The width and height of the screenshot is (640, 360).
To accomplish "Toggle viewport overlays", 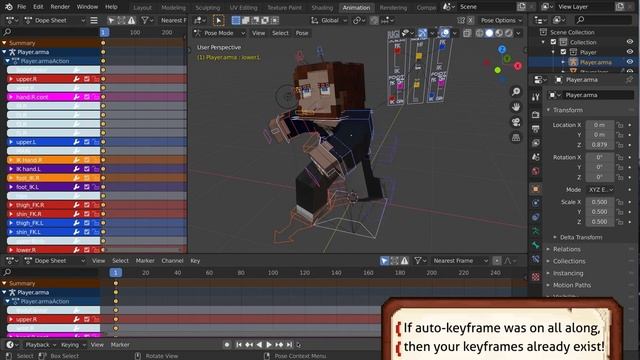I will click(x=444, y=33).
